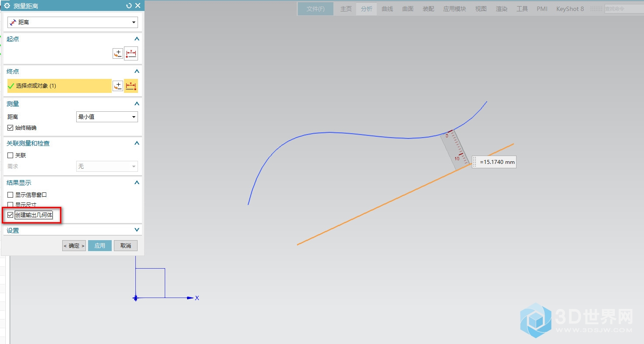Switch to the KeyShot 8 tab

click(x=570, y=9)
